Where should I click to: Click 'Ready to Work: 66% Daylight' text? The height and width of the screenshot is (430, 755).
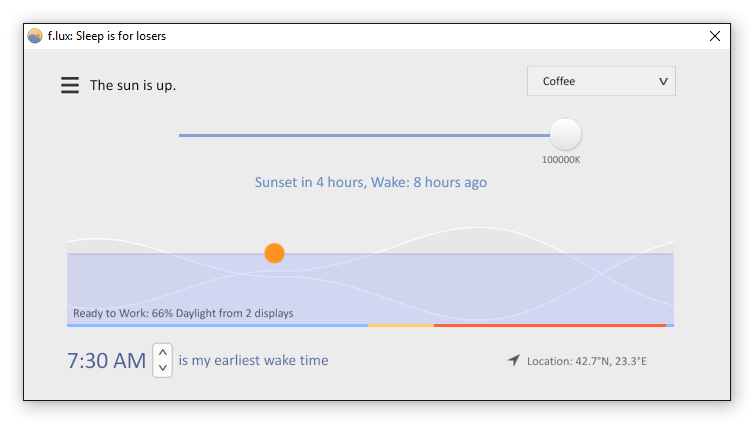click(x=183, y=313)
